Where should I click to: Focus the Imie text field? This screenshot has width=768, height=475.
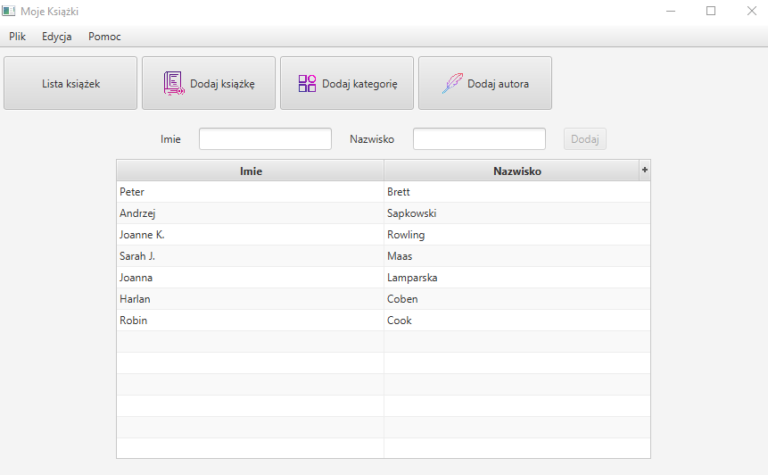point(265,139)
